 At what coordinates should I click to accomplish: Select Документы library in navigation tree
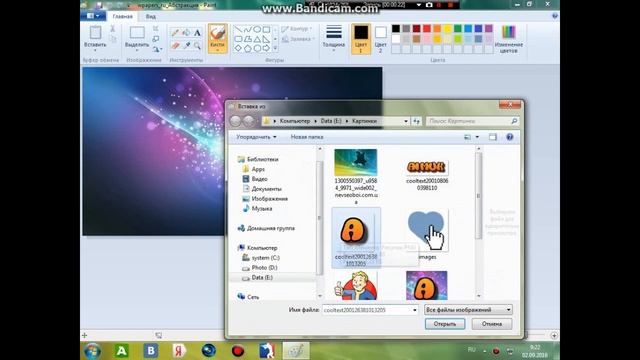coord(262,189)
